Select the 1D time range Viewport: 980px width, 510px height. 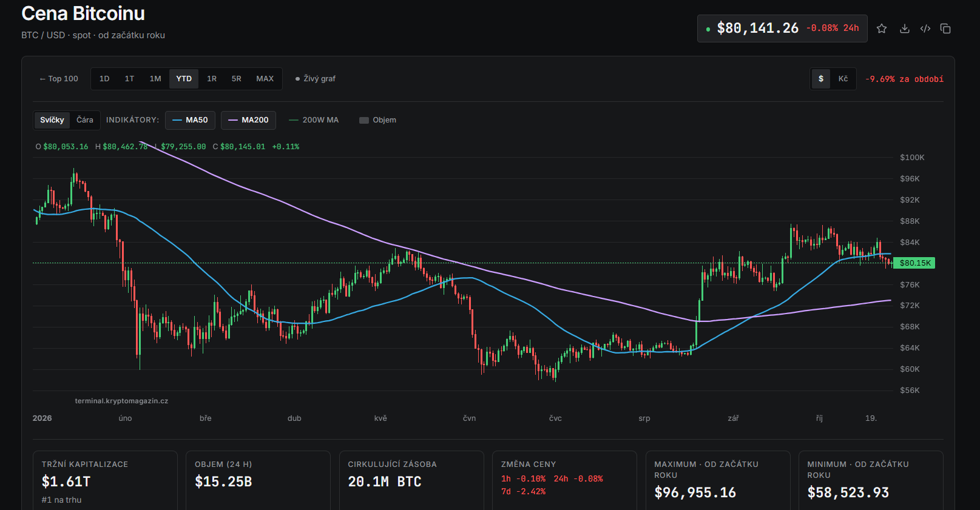(104, 79)
